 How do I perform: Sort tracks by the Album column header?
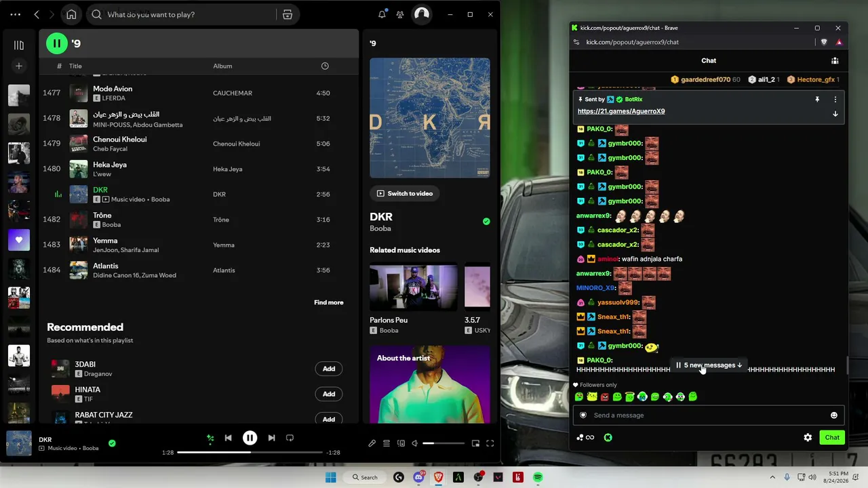[x=222, y=66]
